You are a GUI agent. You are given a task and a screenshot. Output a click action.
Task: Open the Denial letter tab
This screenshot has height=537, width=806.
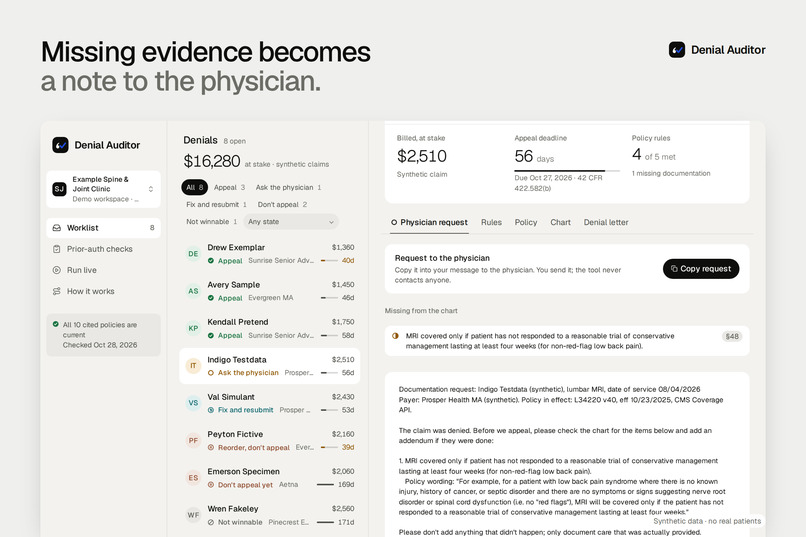[x=606, y=223]
